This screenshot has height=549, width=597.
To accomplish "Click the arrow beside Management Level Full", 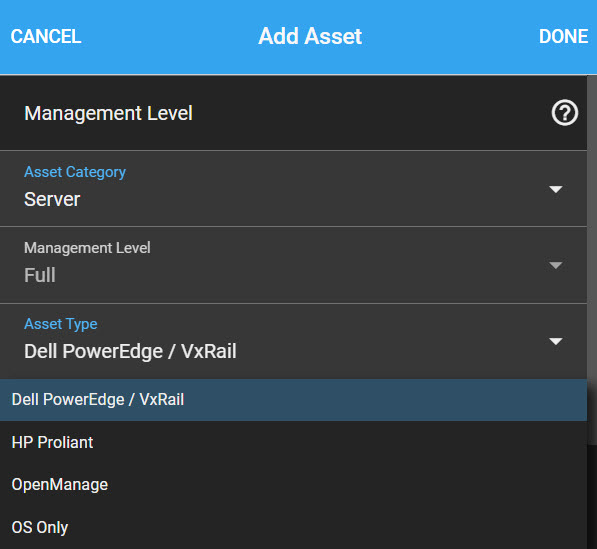I will click(556, 265).
